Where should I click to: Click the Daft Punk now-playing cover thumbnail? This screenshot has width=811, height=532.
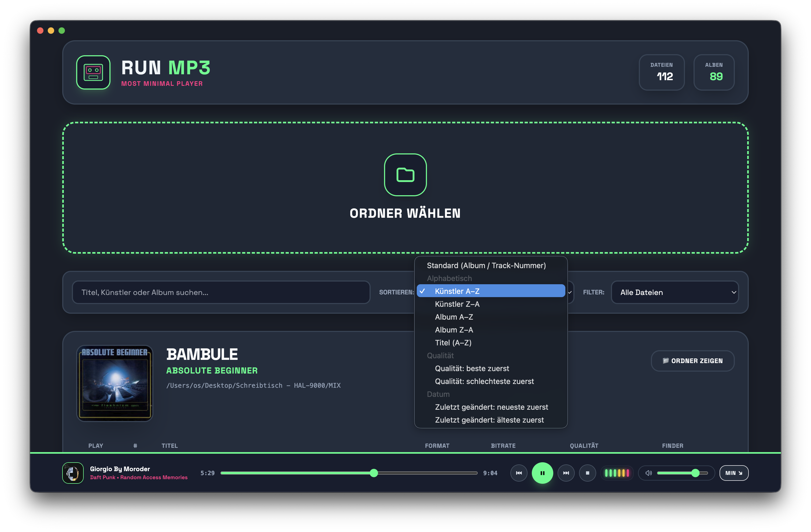73,473
